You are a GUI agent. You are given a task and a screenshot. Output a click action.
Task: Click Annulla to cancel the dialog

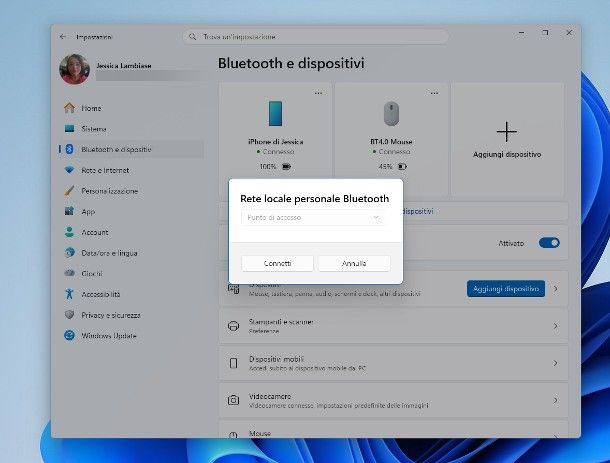click(354, 263)
